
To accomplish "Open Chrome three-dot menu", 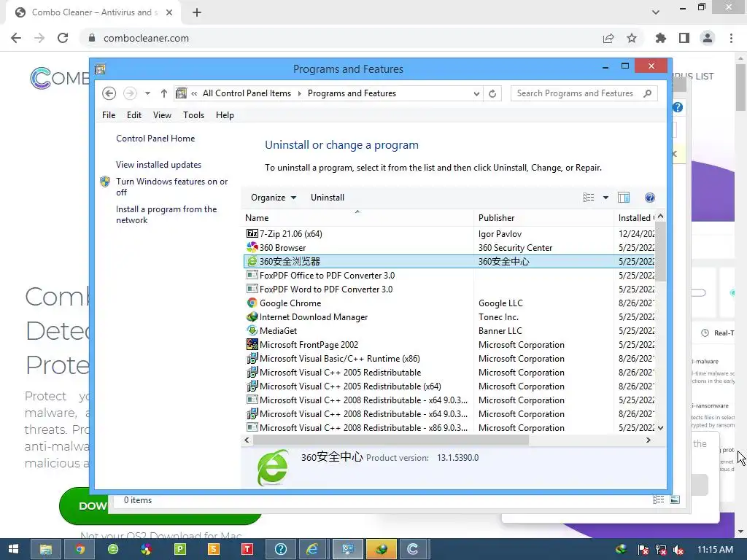I will tap(731, 38).
